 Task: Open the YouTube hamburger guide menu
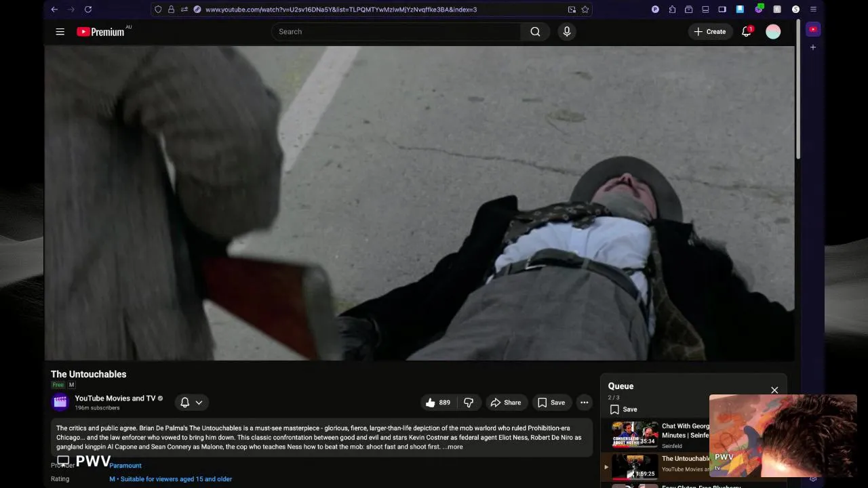pos(60,32)
